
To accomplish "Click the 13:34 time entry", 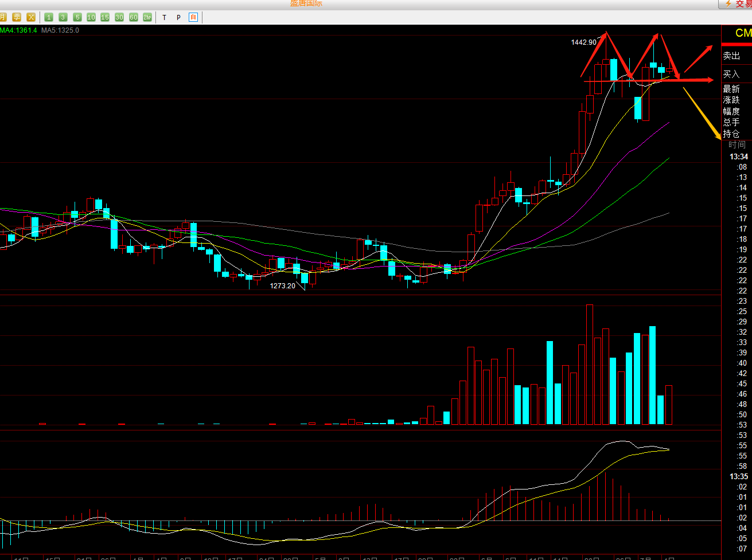I will pos(738,156).
